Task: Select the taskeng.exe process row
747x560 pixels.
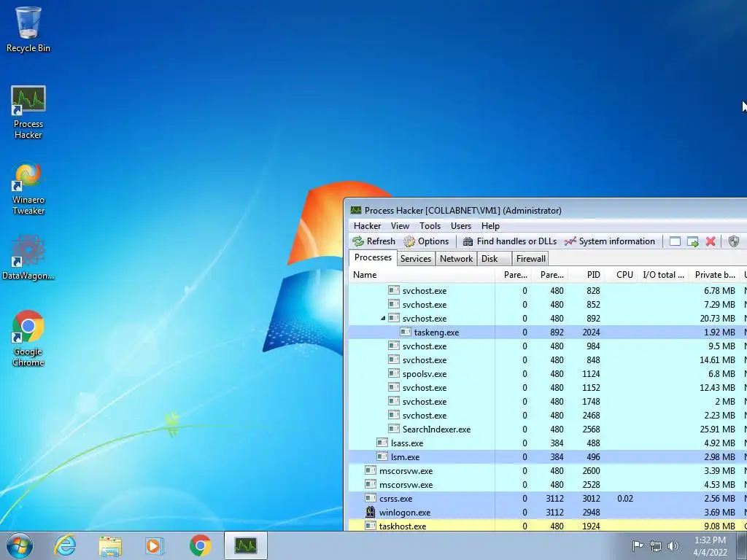Action: [548, 332]
